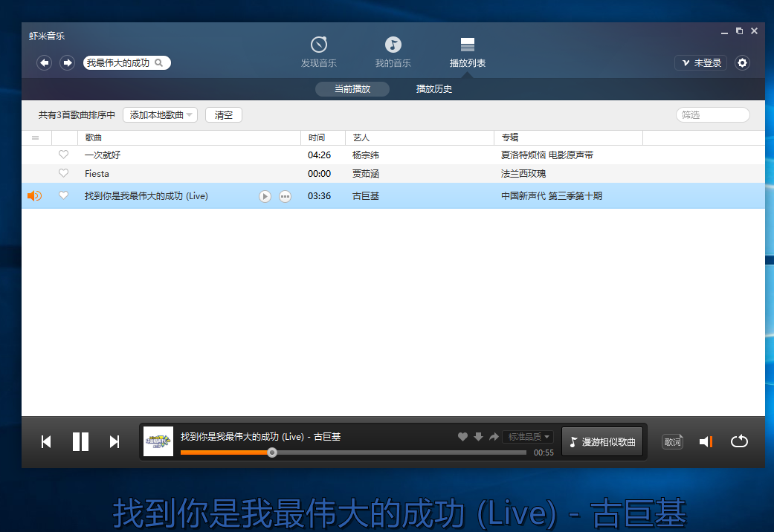Switch to the 播放历史 tab
Screen dimensions: 774x532
click(433, 88)
